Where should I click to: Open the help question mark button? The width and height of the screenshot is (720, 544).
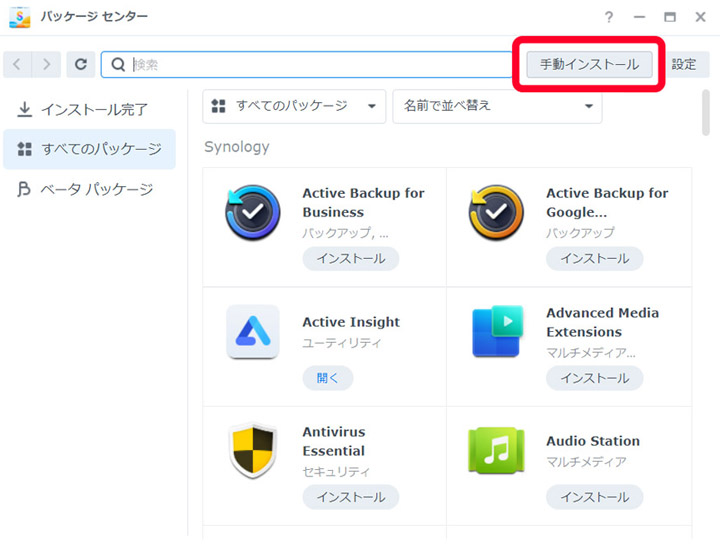(x=608, y=17)
